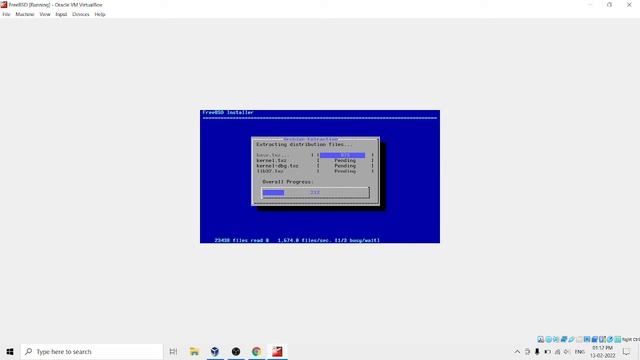Click the kernel.txz row in extraction list
Screen dimensions: 640x360
coord(315,160)
